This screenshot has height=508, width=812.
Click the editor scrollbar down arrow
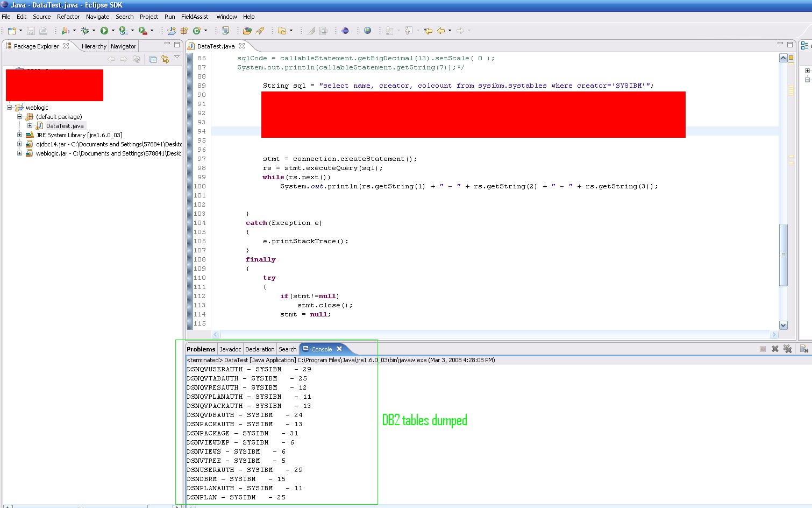[783, 325]
